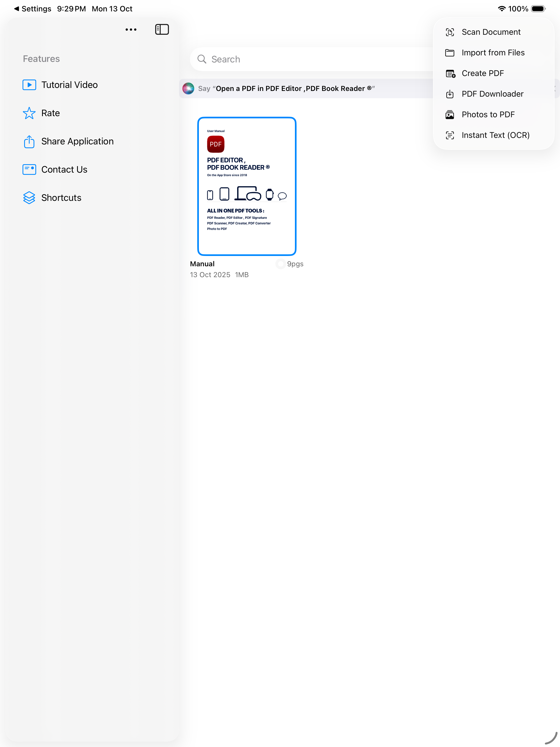Choose Create PDF from the menu
Viewport: 560px width, 747px height.
pyautogui.click(x=482, y=73)
